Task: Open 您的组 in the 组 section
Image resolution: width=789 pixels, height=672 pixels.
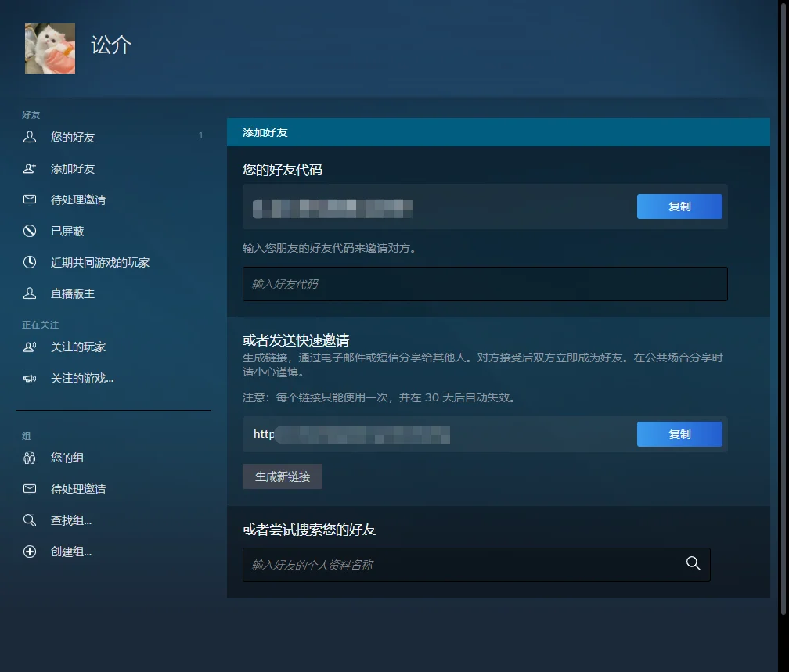Action: pyautogui.click(x=59, y=458)
